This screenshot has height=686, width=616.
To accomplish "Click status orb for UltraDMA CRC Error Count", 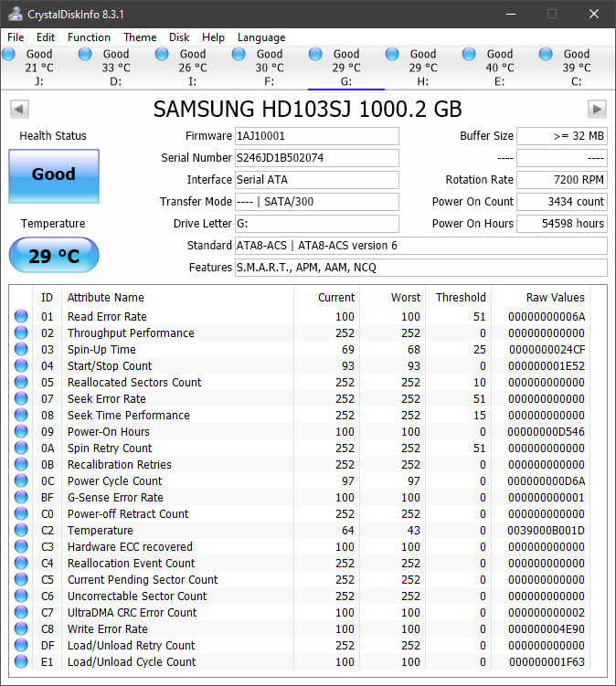I will [21, 612].
